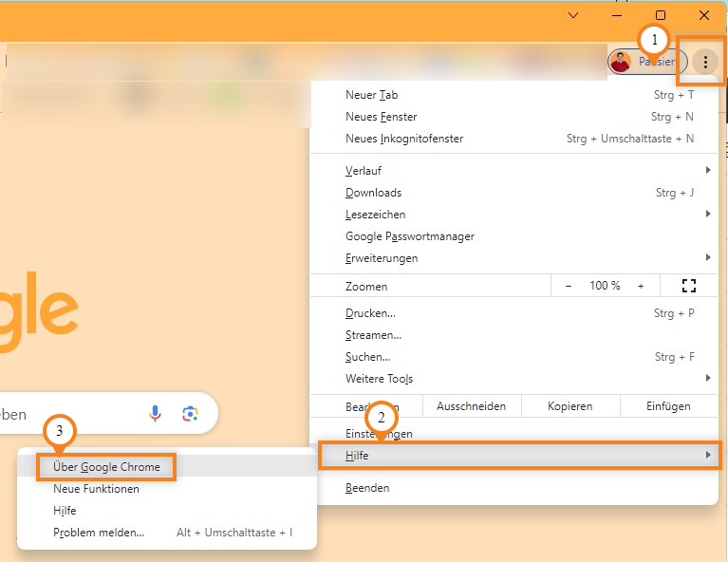
Task: Click Problem melden... in submenu
Action: [x=167, y=533]
